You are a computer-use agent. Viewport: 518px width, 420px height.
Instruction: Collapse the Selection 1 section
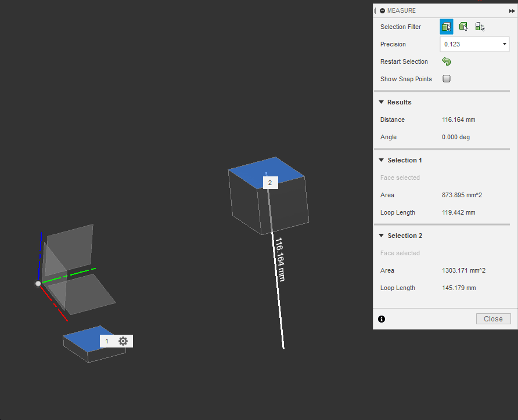tap(382, 160)
